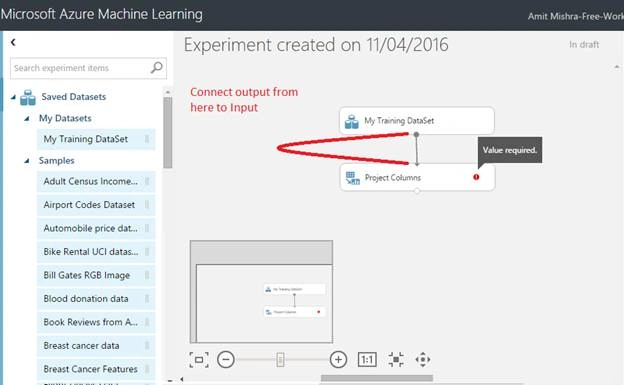Collapse the My Datasets group
624x385 pixels.
tap(27, 118)
